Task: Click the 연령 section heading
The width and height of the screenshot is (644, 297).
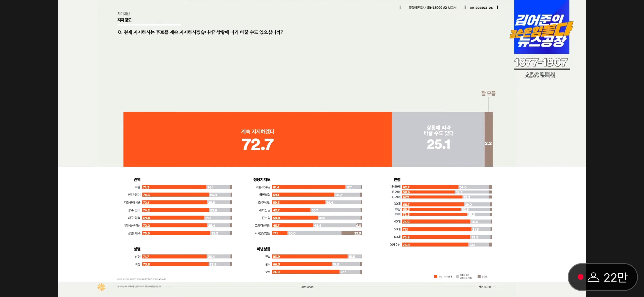Action: point(397,180)
